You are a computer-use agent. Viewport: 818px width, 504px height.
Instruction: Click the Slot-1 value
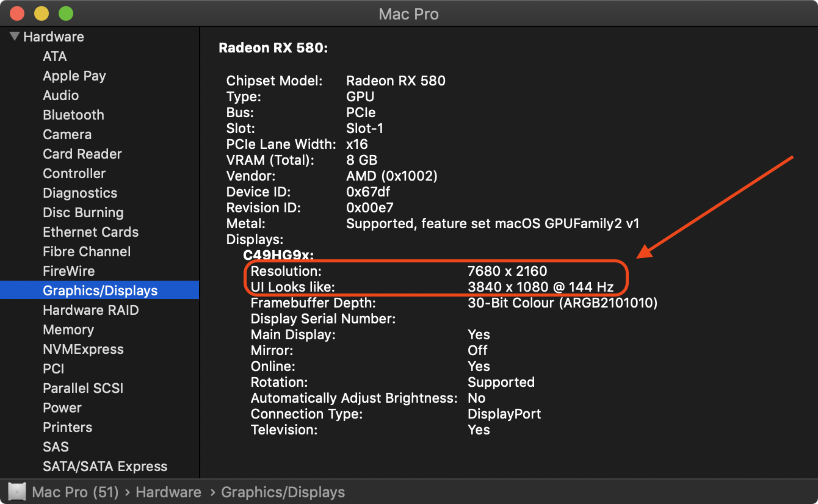364,128
